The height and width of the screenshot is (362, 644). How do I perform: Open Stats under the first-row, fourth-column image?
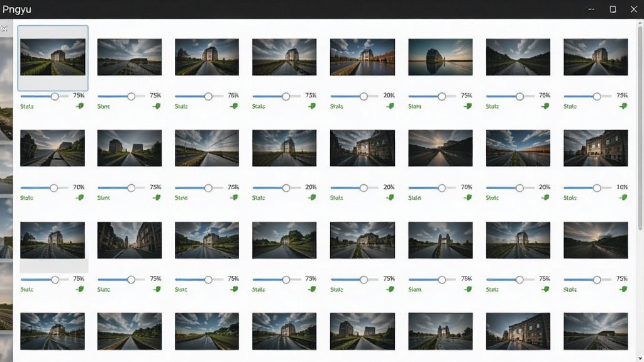point(258,106)
